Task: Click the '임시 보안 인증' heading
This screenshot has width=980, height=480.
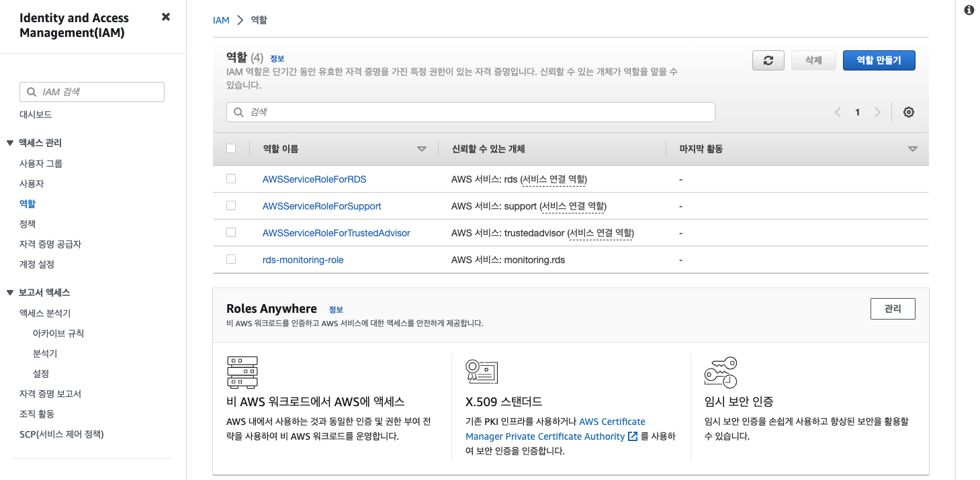Action: pyautogui.click(x=739, y=402)
